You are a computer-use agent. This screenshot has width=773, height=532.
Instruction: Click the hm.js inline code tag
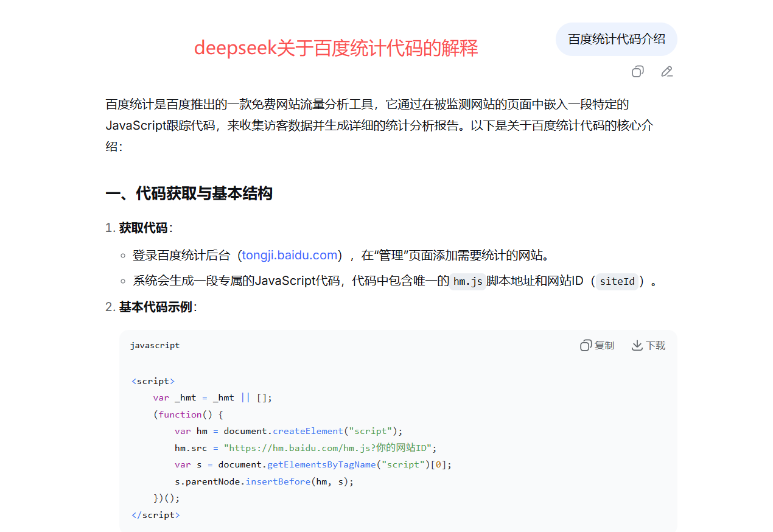click(x=467, y=282)
